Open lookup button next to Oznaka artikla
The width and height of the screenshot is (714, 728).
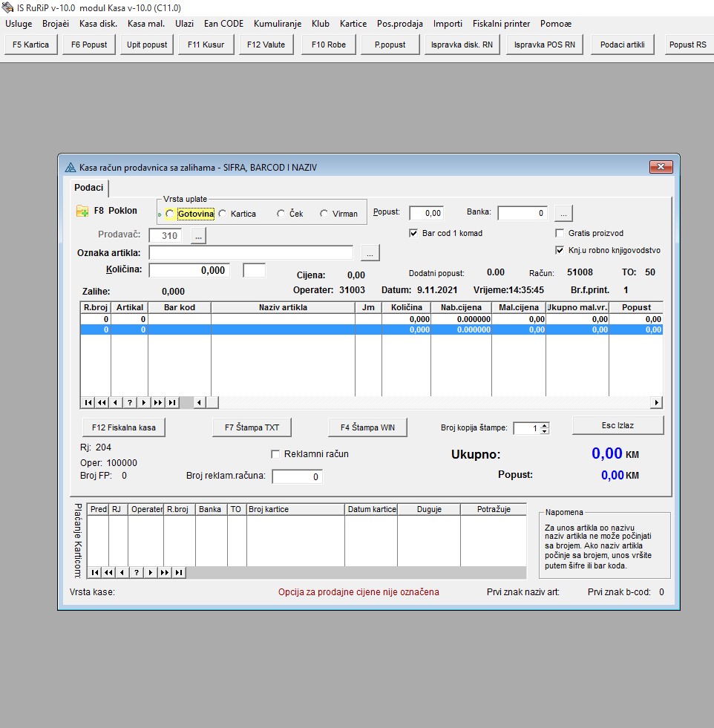[370, 253]
